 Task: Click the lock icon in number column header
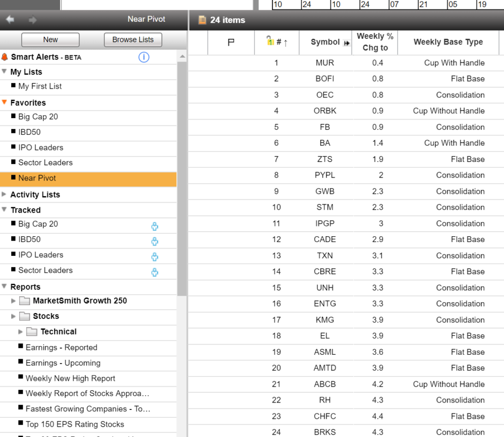pos(270,40)
